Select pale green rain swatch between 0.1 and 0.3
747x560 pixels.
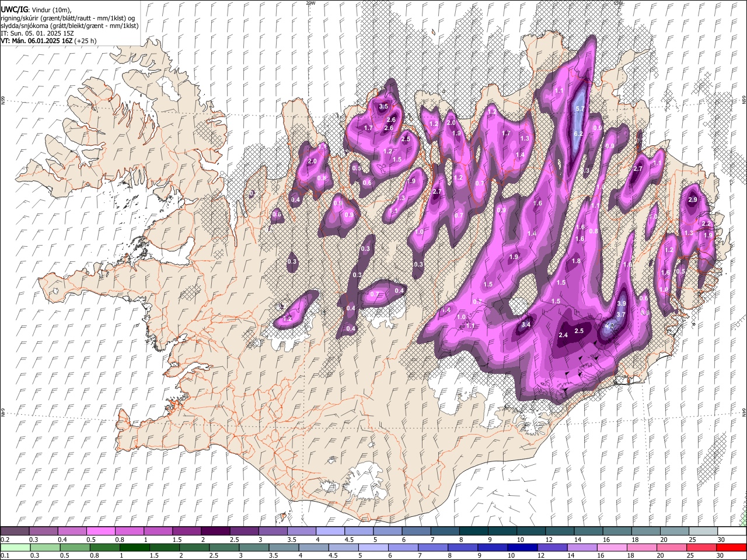(15, 547)
